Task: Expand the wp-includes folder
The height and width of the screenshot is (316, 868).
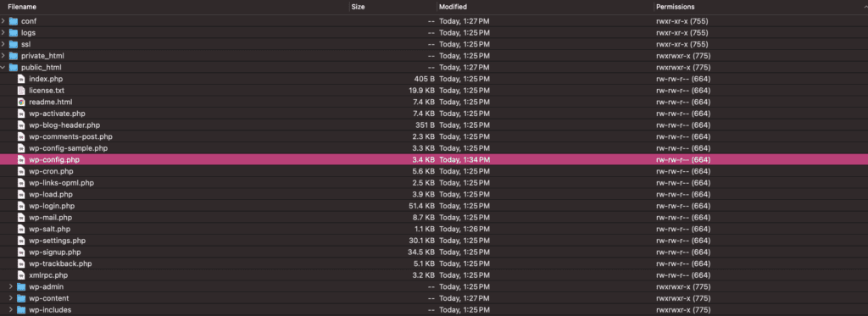Action: (x=11, y=310)
